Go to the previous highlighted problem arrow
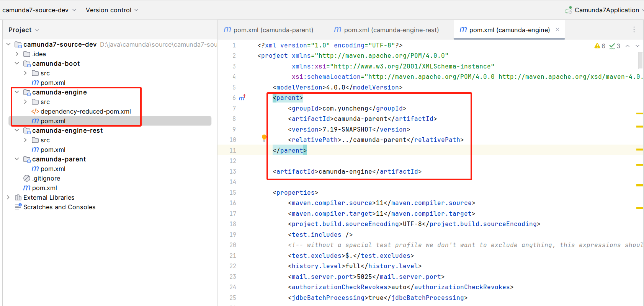The width and height of the screenshot is (644, 306). point(628,46)
